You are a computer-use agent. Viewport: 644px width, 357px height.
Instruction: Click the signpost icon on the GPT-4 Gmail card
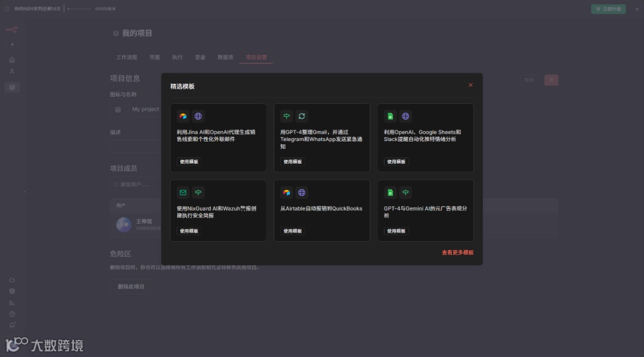[287, 116]
